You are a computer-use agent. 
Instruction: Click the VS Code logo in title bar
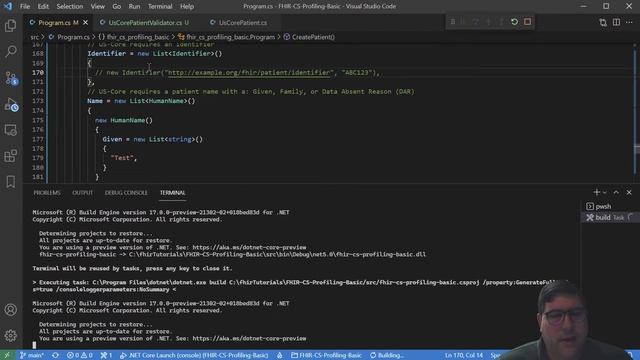(8, 7)
